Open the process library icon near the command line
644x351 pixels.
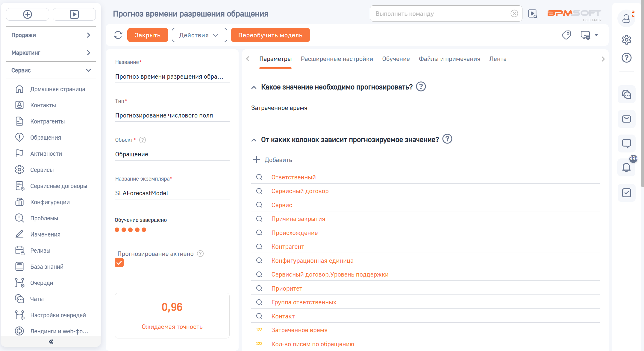point(533,13)
